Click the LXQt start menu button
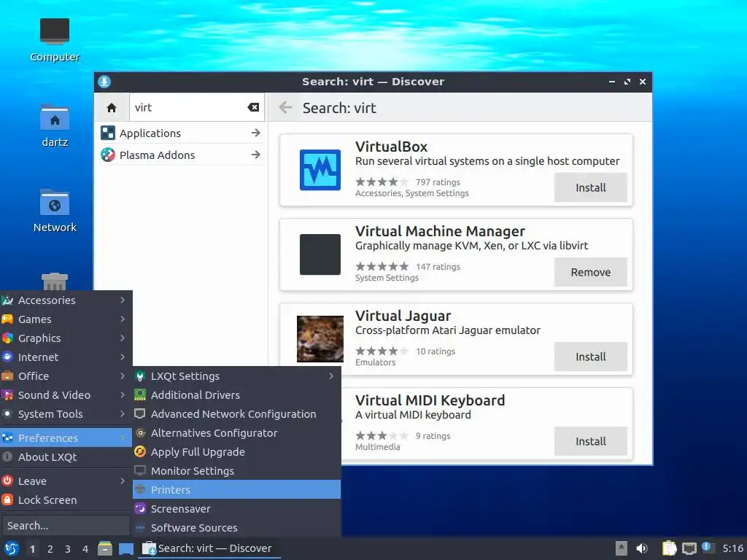 click(x=12, y=548)
